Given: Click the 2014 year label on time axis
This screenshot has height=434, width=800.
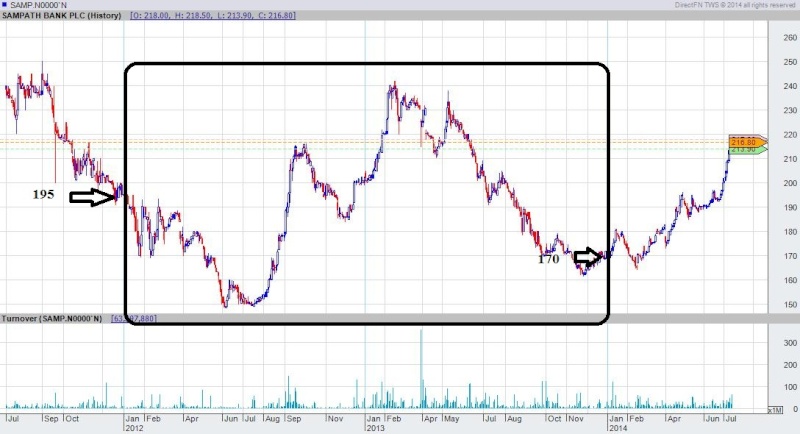Looking at the screenshot, I should 618,428.
